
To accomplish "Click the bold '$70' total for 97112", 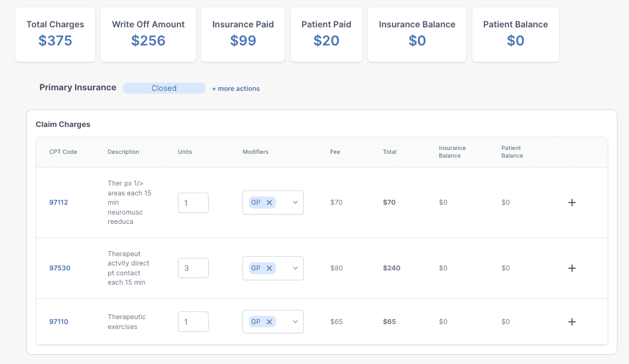I will (389, 203).
